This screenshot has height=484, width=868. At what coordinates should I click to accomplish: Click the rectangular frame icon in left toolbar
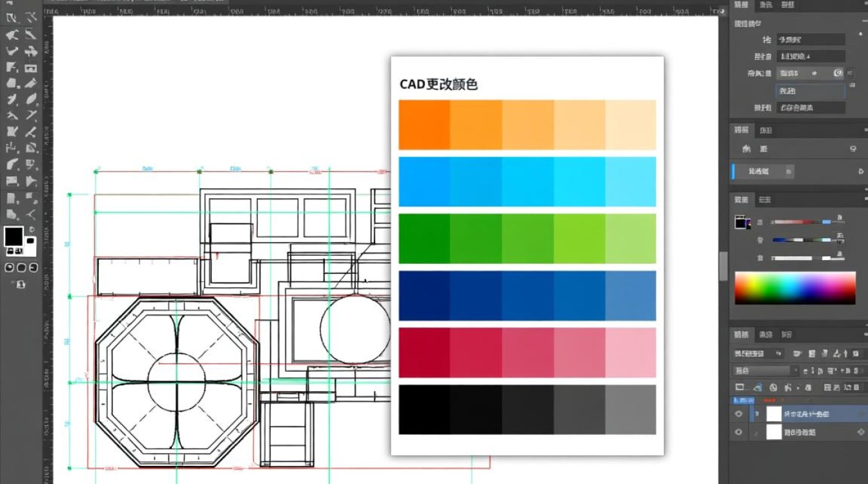[x=30, y=68]
